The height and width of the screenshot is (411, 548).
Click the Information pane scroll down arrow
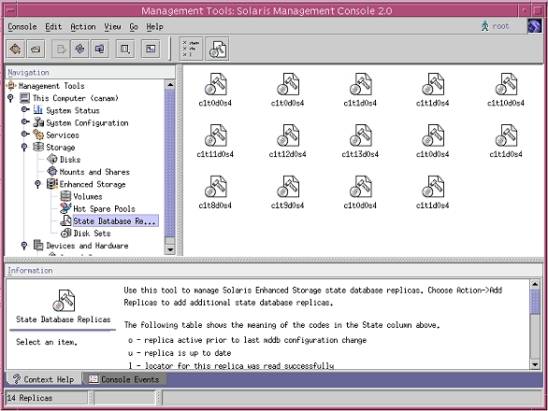tap(535, 365)
